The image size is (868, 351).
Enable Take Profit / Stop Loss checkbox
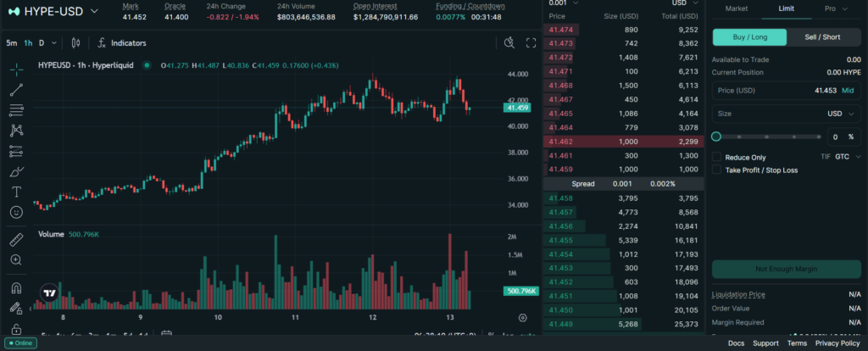coord(716,170)
